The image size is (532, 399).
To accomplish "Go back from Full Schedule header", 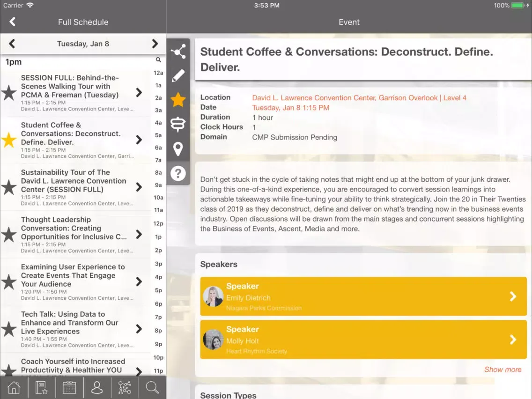I will pyautogui.click(x=13, y=22).
